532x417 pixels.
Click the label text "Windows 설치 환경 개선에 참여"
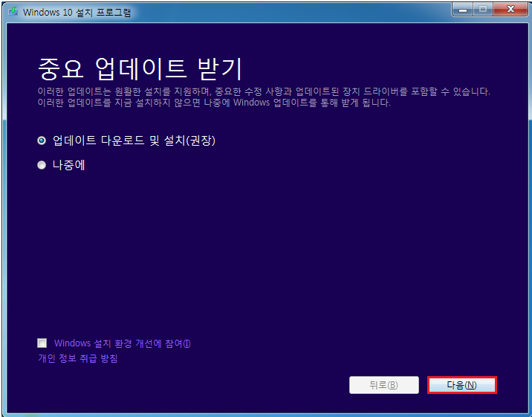coord(122,343)
